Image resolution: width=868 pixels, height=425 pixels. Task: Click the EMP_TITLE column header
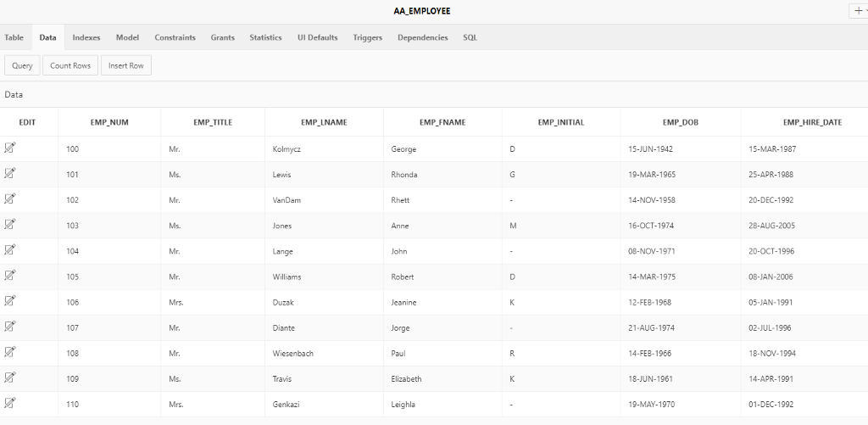point(213,122)
